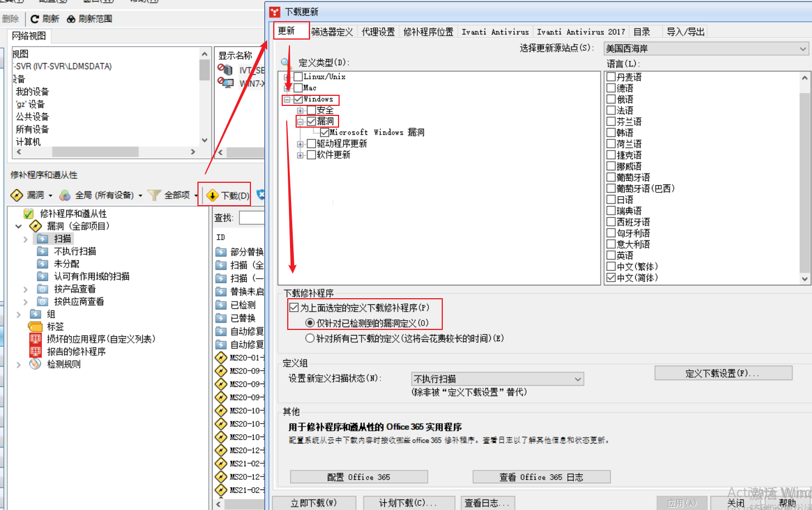Screen dimensions: 812x510
Task: Open the 设置新定义扫描状态 dropdown
Action: point(497,379)
